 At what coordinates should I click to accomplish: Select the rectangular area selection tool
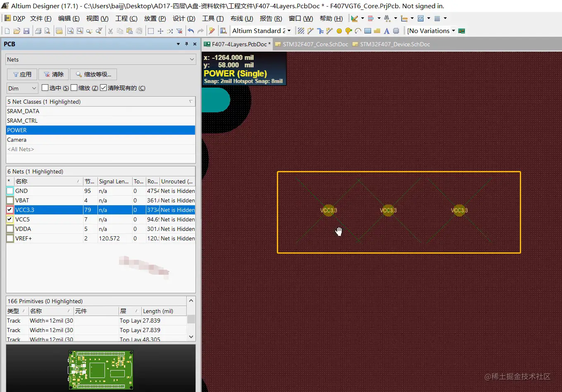pos(151,31)
